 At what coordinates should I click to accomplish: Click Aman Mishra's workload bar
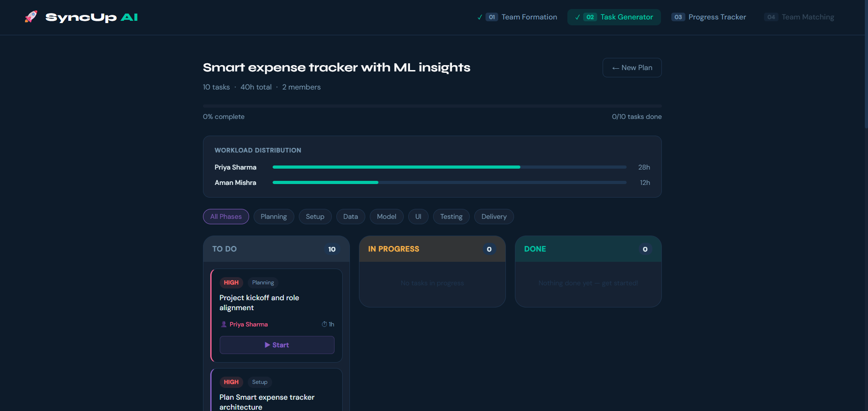[449, 183]
